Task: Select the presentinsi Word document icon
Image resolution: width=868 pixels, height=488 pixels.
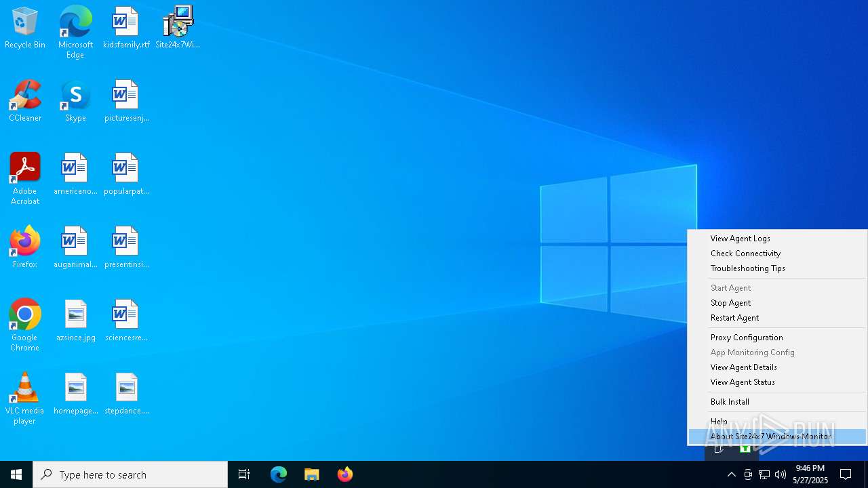Action: click(x=126, y=248)
